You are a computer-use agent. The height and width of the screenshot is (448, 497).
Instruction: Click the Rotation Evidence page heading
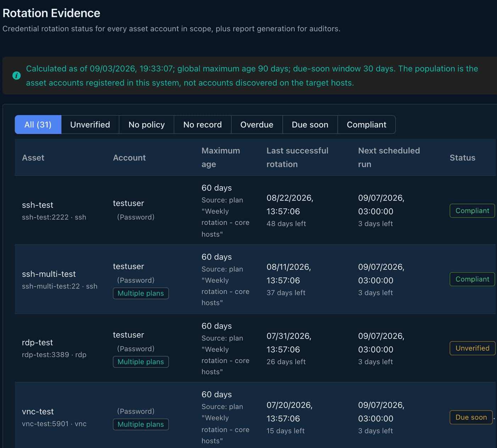pyautogui.click(x=51, y=13)
